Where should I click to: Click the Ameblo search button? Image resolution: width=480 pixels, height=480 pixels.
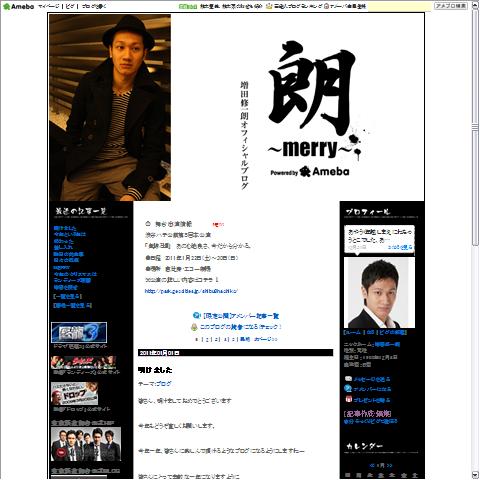451,6
